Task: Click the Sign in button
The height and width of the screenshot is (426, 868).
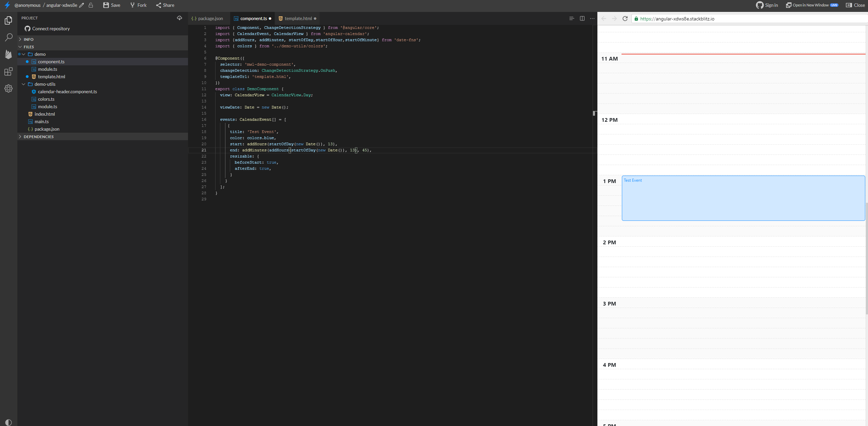Action: 767,5
